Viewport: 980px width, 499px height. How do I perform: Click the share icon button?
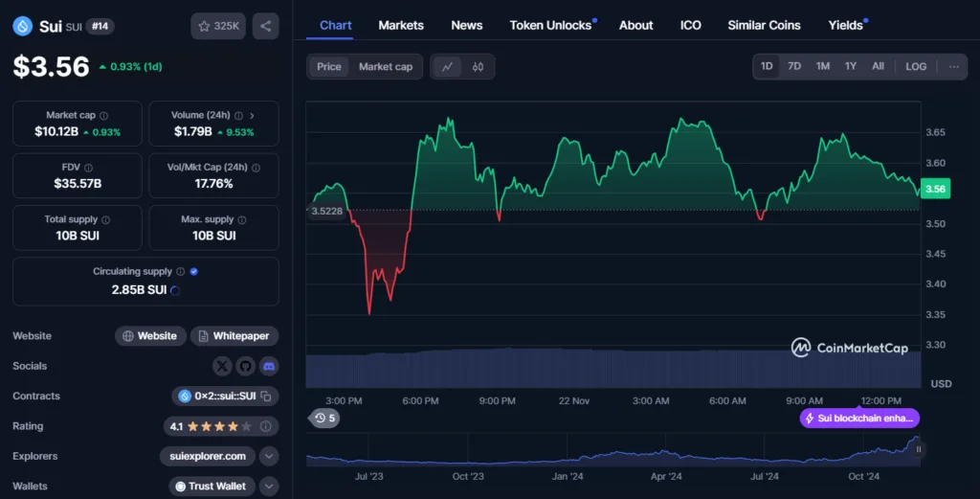[266, 26]
